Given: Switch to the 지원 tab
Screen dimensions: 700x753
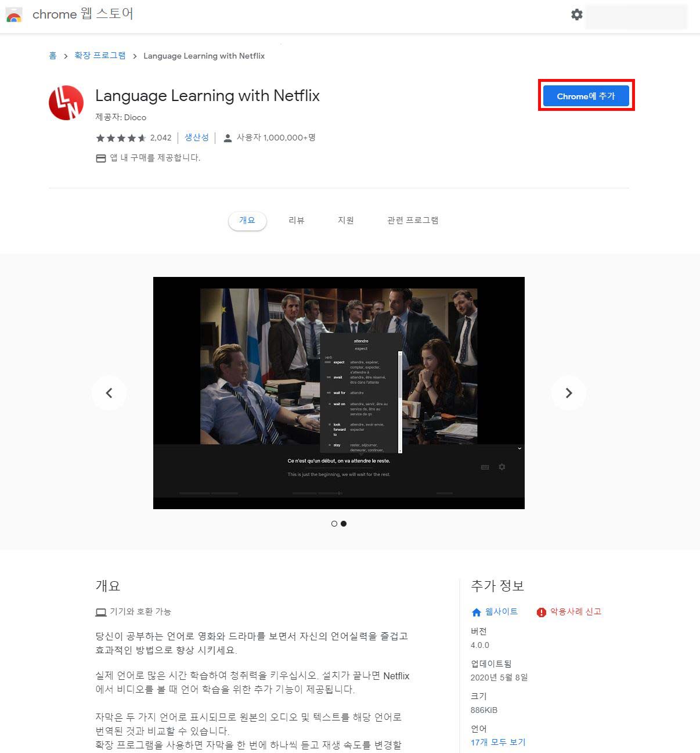Looking at the screenshot, I should [346, 221].
